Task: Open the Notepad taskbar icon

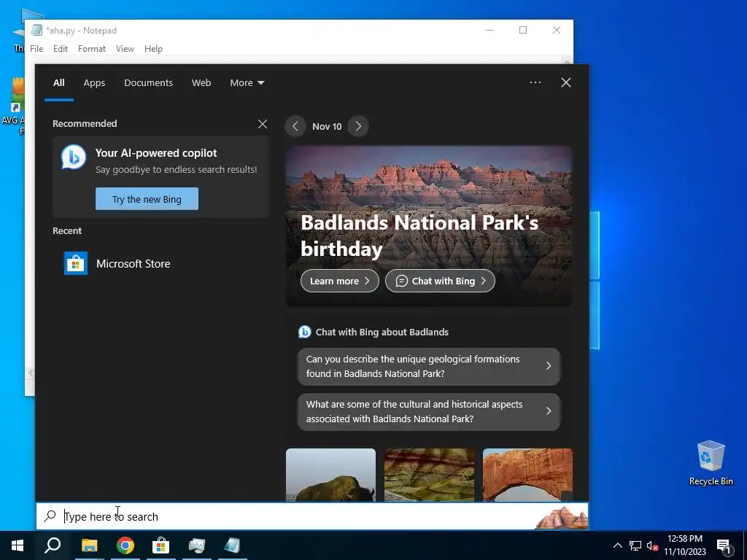Action: pos(233,545)
